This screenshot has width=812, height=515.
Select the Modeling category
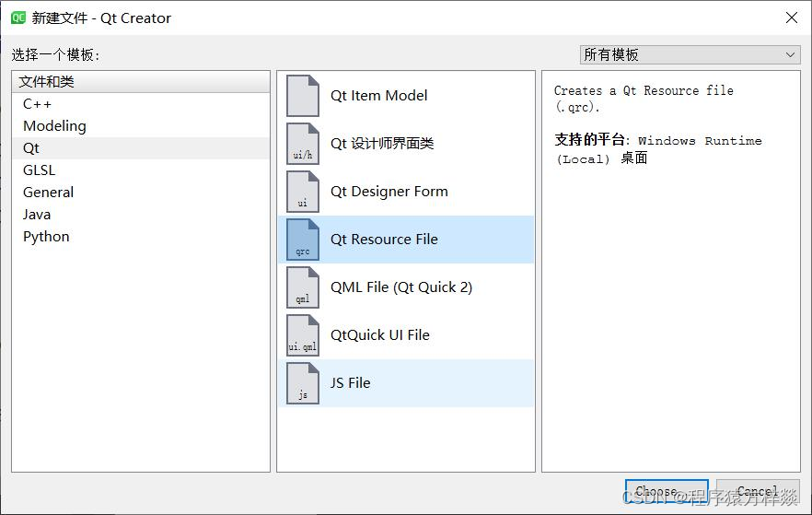141,126
